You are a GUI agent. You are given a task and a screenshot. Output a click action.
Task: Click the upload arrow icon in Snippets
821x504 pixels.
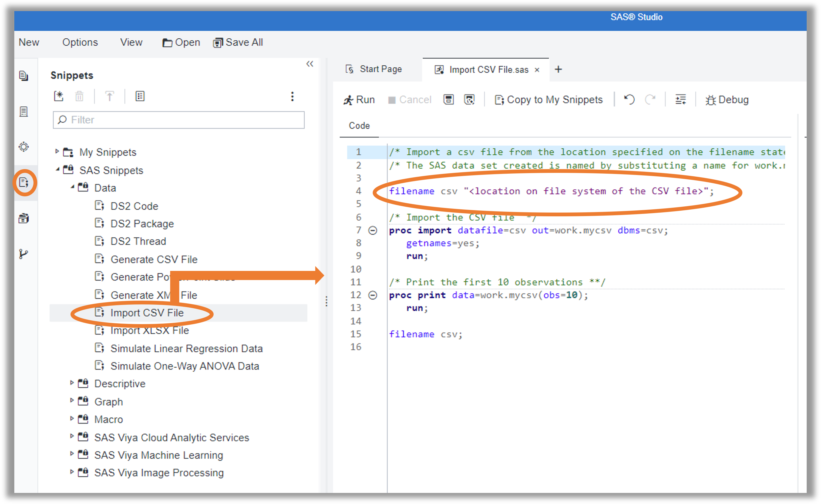pos(110,96)
